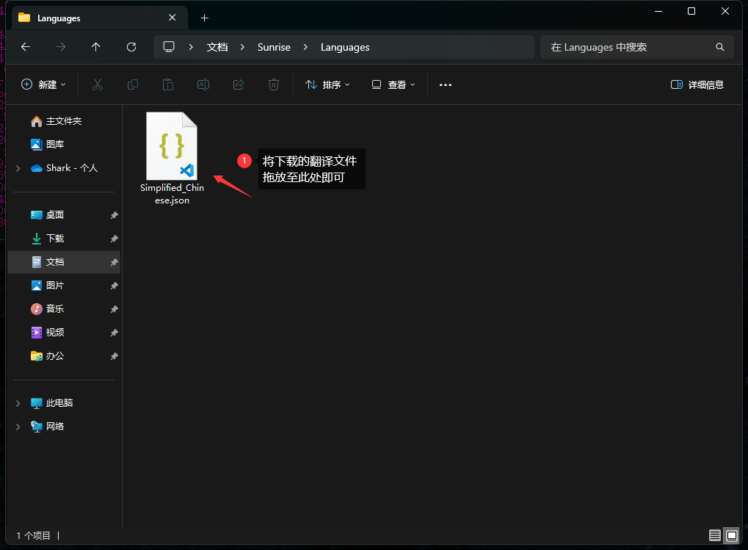Expand the 此电脑 tree node
The image size is (748, 550).
18,403
